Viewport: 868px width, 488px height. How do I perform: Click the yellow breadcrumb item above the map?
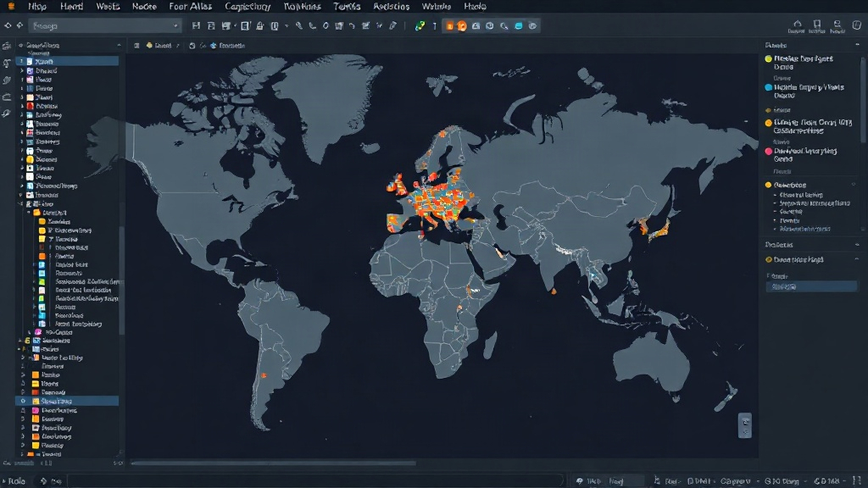tap(159, 46)
